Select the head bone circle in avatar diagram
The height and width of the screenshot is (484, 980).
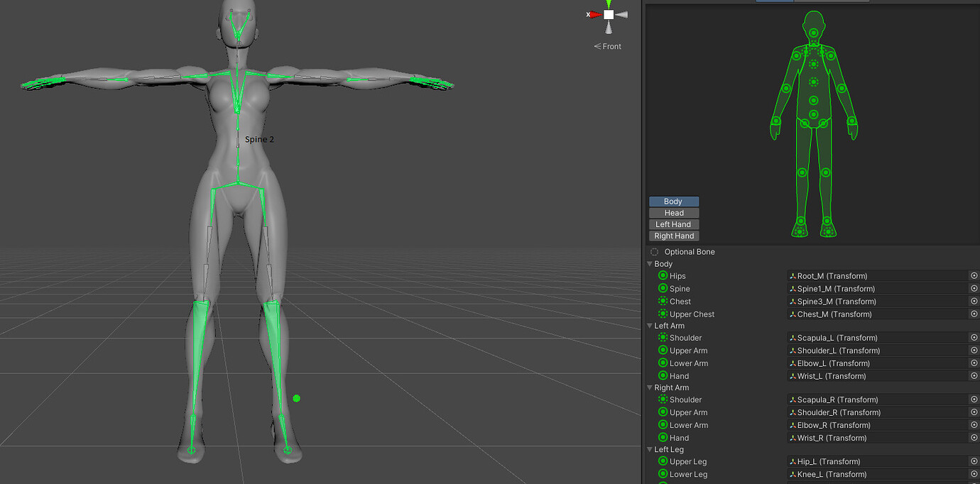click(813, 32)
